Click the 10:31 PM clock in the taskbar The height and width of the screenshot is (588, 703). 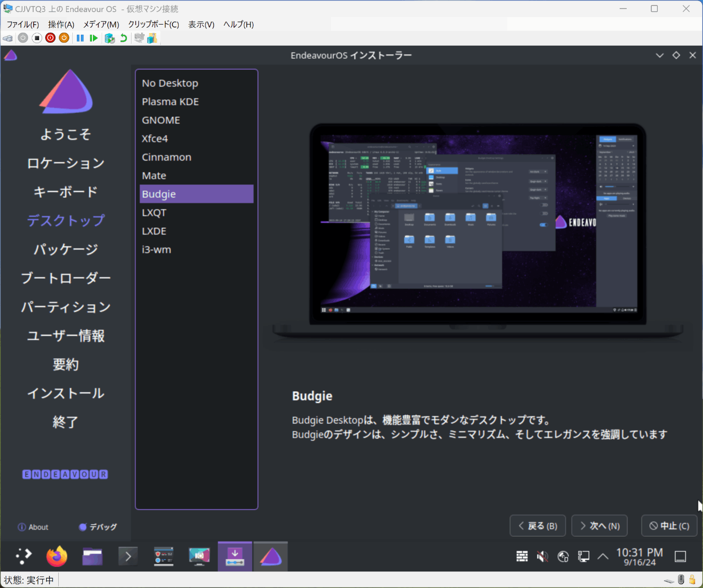(x=639, y=556)
